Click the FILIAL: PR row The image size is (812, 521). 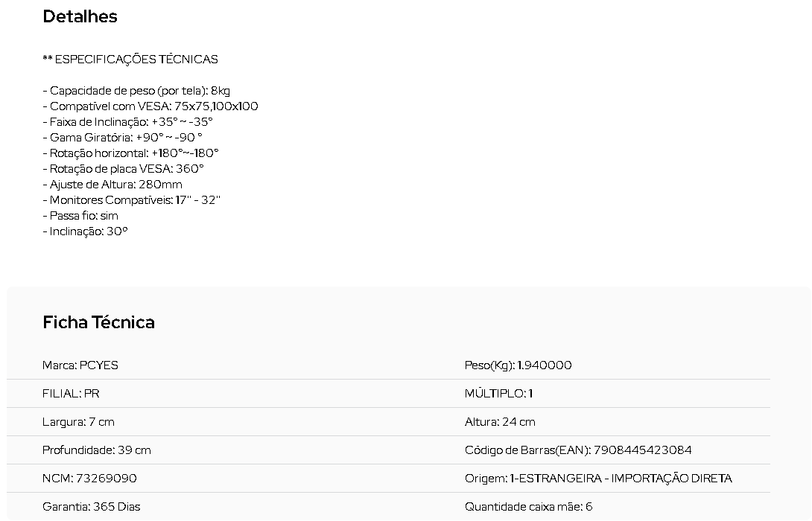click(x=71, y=394)
